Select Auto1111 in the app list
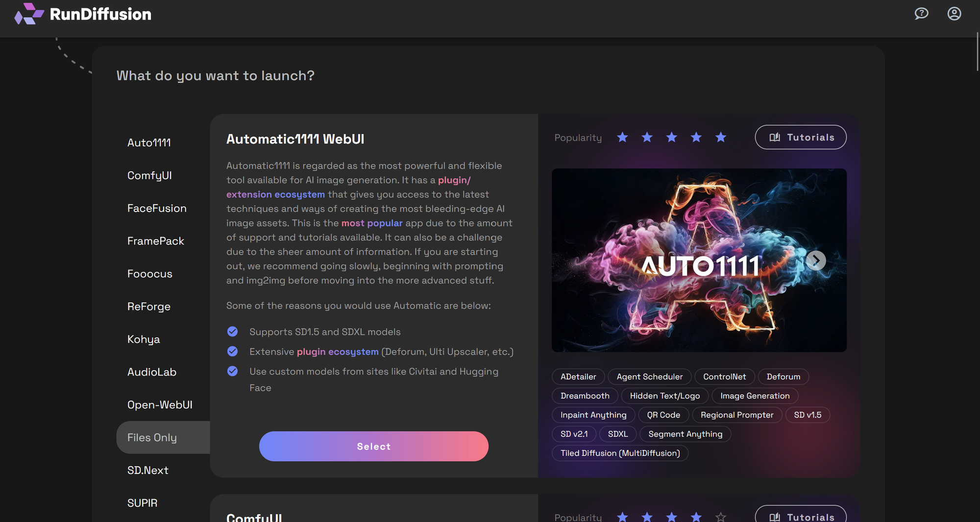The width and height of the screenshot is (980, 522). coord(149,142)
